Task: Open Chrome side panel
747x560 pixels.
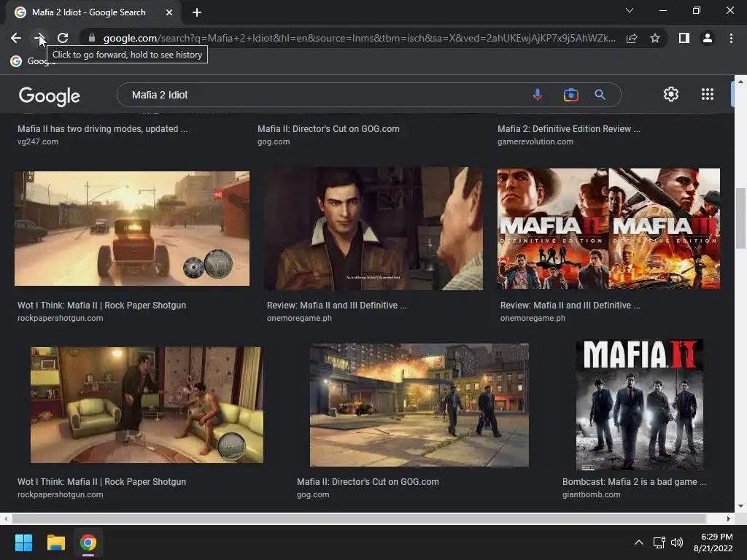Action: [x=684, y=38]
